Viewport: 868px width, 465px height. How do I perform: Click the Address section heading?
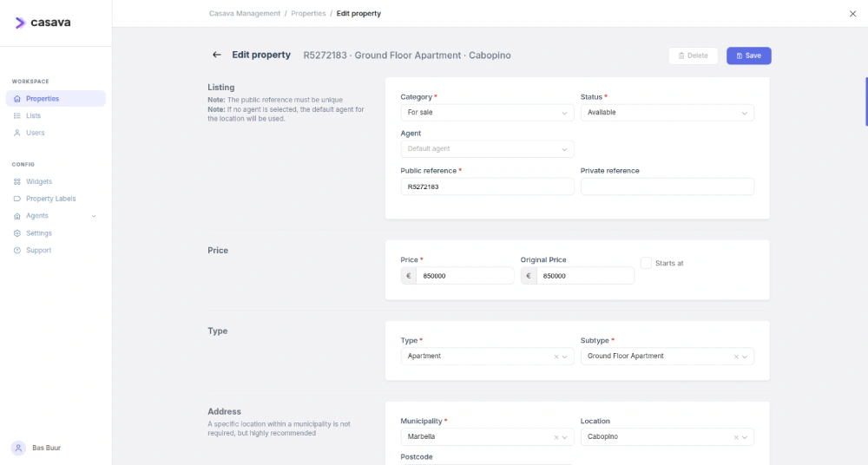tap(224, 412)
